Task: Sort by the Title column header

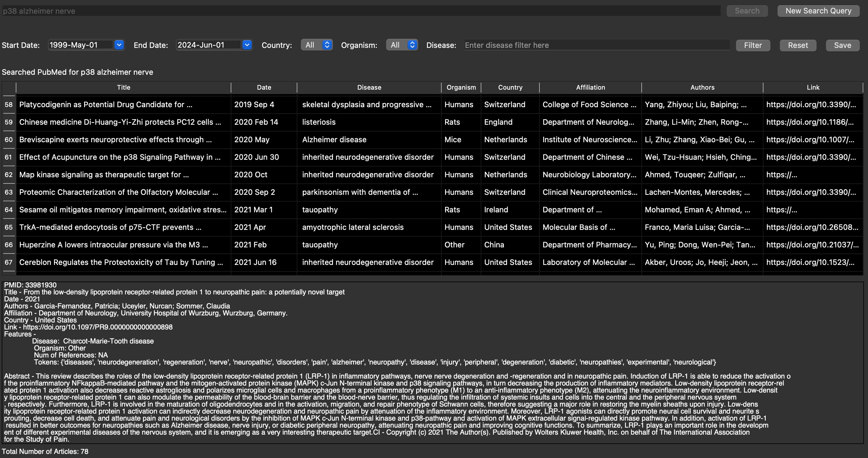Action: (123, 87)
